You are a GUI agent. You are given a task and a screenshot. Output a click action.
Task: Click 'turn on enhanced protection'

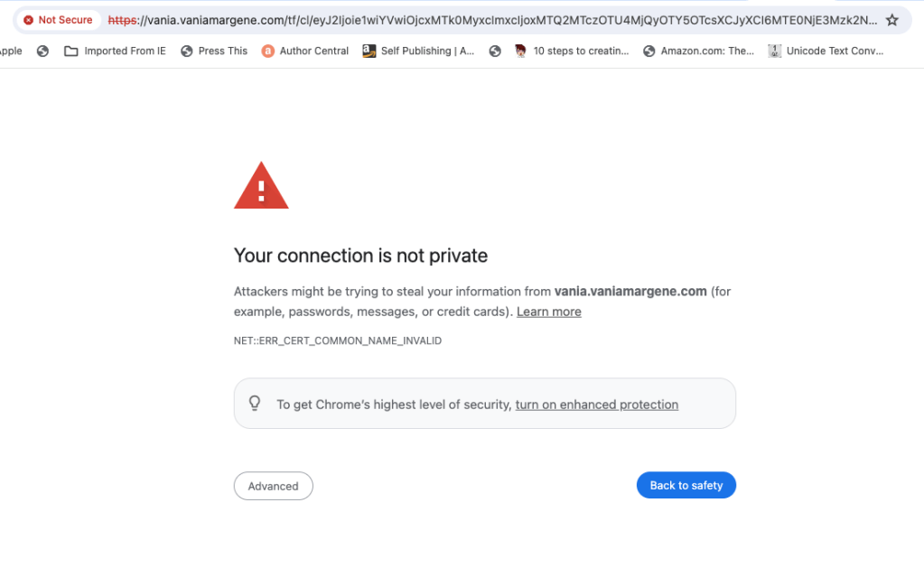pos(596,404)
